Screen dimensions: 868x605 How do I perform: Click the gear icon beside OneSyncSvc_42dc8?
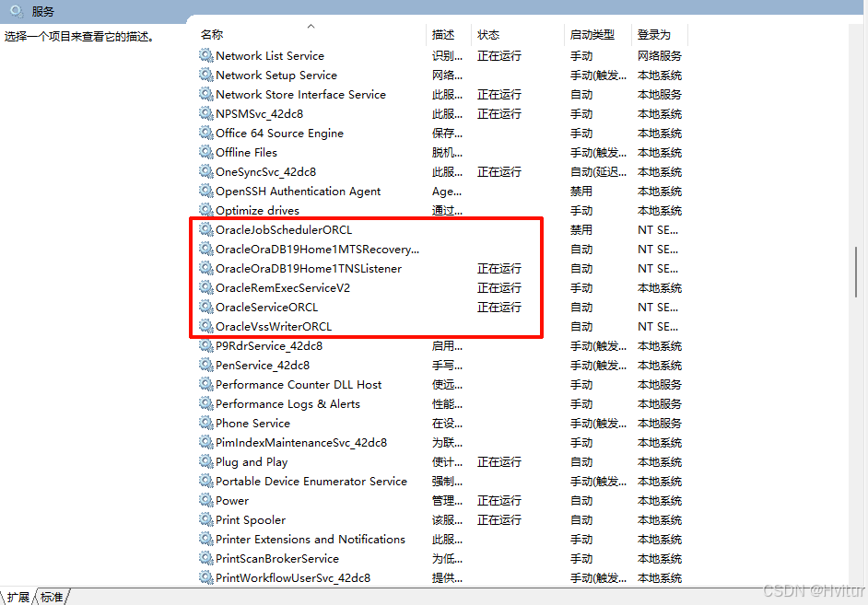205,171
